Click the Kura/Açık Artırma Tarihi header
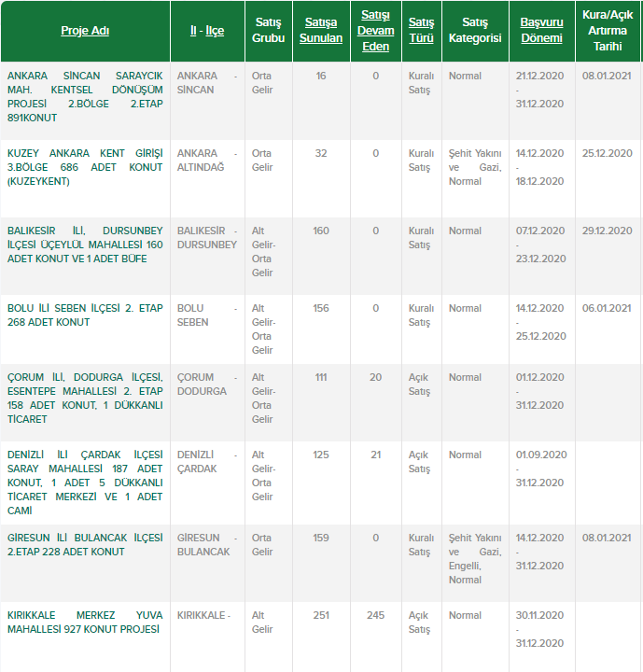This screenshot has width=643, height=672. pyautogui.click(x=607, y=31)
